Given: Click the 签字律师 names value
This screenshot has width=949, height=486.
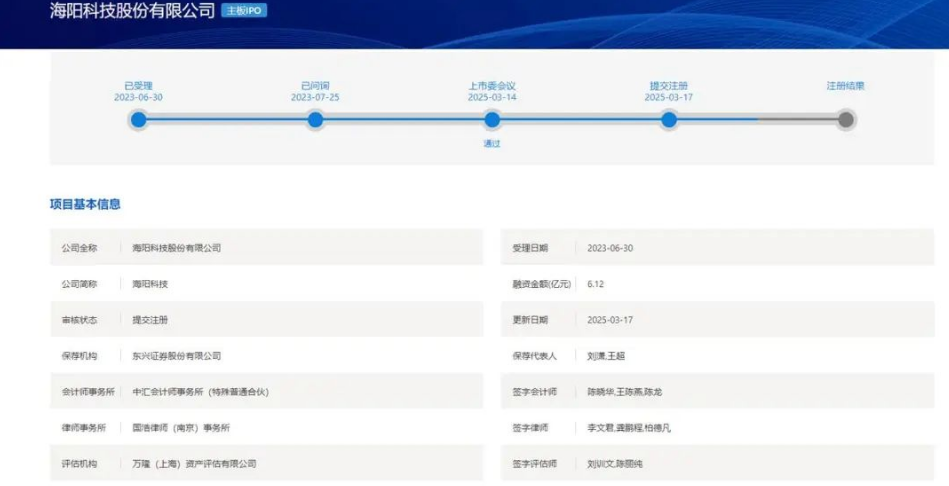Looking at the screenshot, I should (629, 428).
